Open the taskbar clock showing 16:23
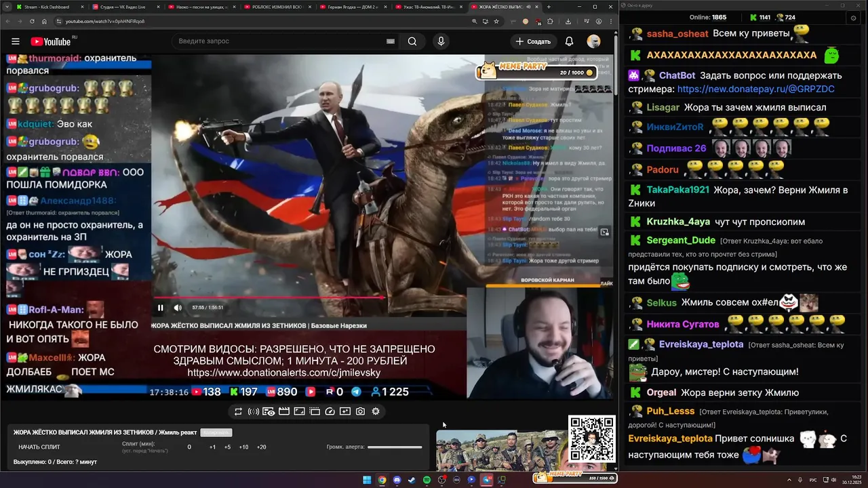Screen dimensions: 868x488 pos(851,480)
